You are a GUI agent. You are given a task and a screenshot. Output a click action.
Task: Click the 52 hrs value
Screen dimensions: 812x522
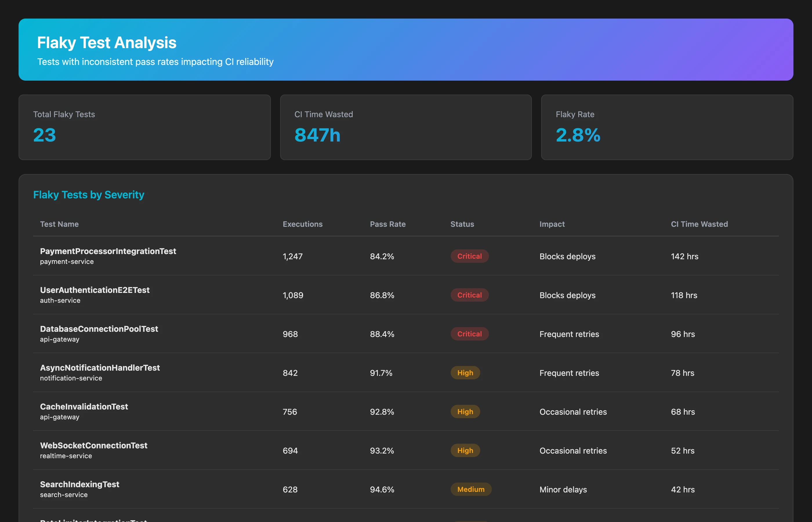point(683,451)
